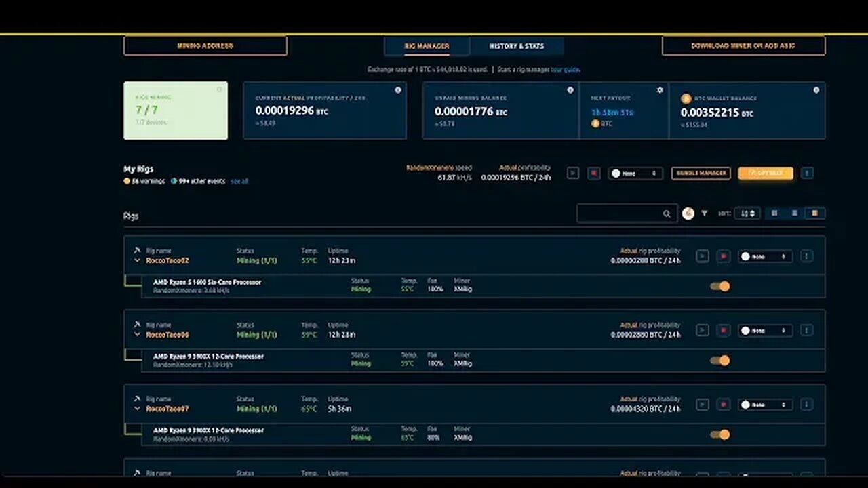This screenshot has width=868, height=488.
Task: Click the pickaxe icon for RoccoTaco02
Action: click(137, 250)
